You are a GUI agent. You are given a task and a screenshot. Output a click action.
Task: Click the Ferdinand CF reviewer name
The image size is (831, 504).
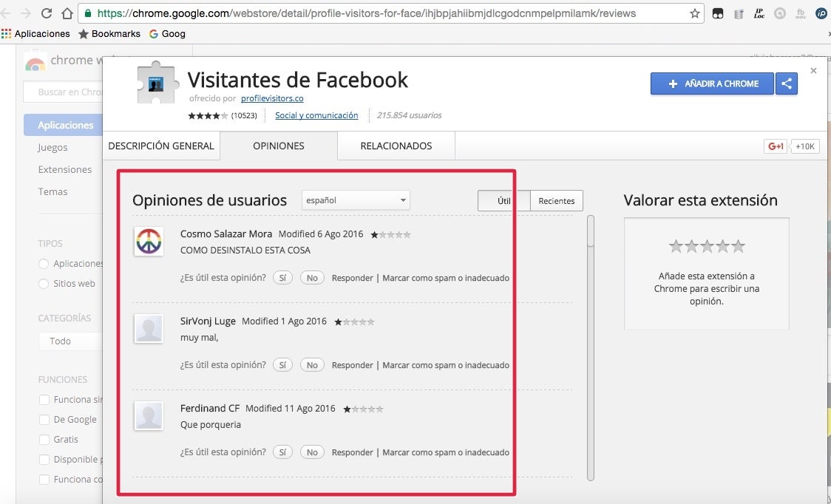pyautogui.click(x=210, y=409)
